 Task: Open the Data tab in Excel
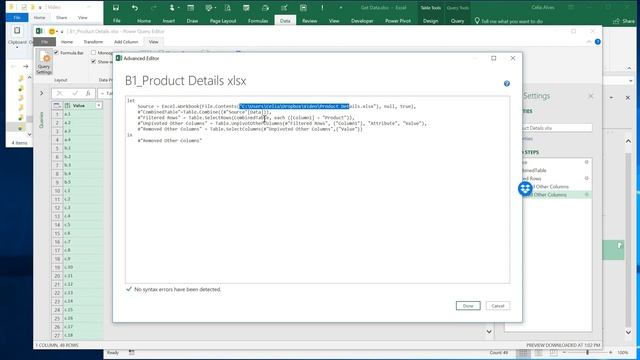(285, 21)
